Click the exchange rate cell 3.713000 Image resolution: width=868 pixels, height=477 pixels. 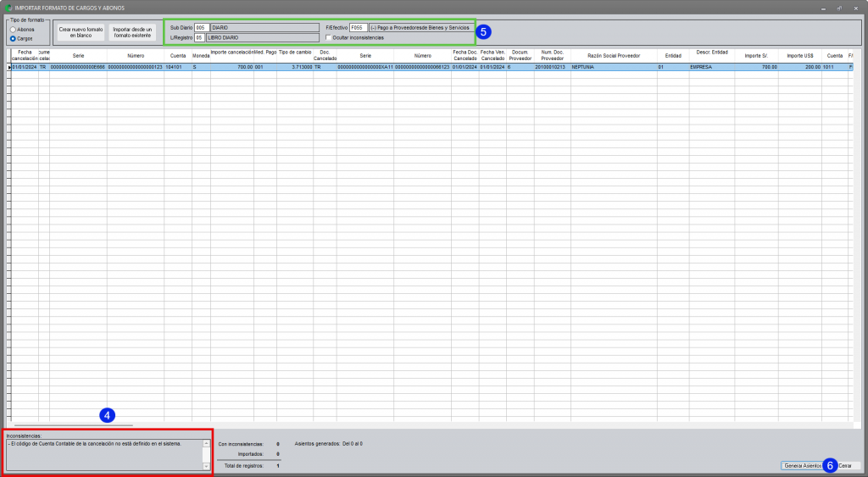tap(295, 67)
